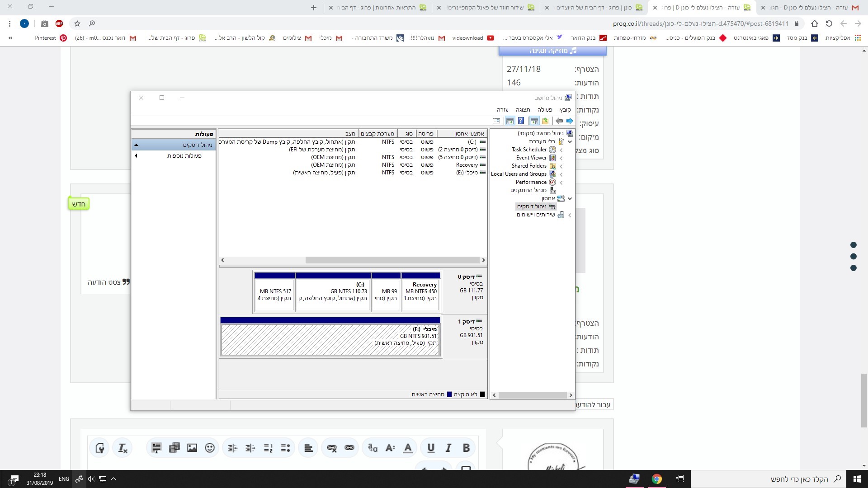The height and width of the screenshot is (488, 868).
Task: Click the text color A button
Action: pos(408,448)
